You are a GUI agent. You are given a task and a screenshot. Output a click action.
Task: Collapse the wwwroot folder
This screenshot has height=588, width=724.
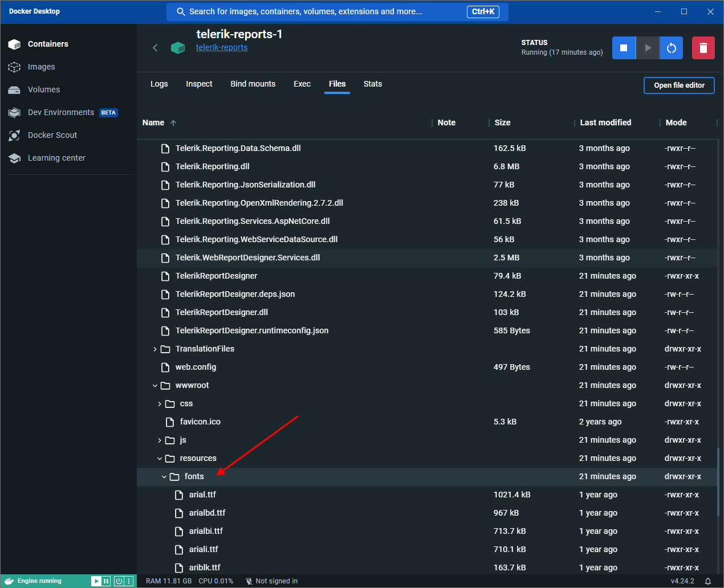(x=155, y=386)
